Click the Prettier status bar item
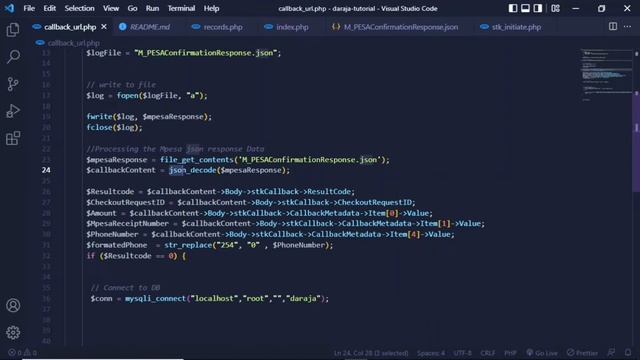 point(582,353)
